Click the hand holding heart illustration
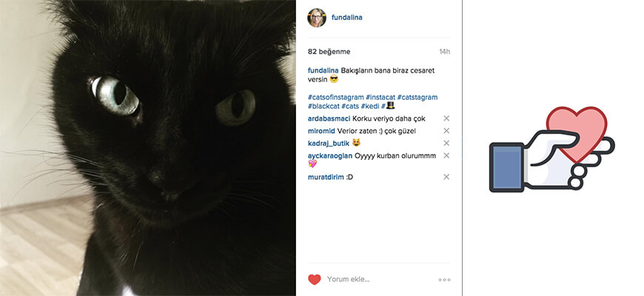Viewport: 644px width, 296px height. pos(552,149)
